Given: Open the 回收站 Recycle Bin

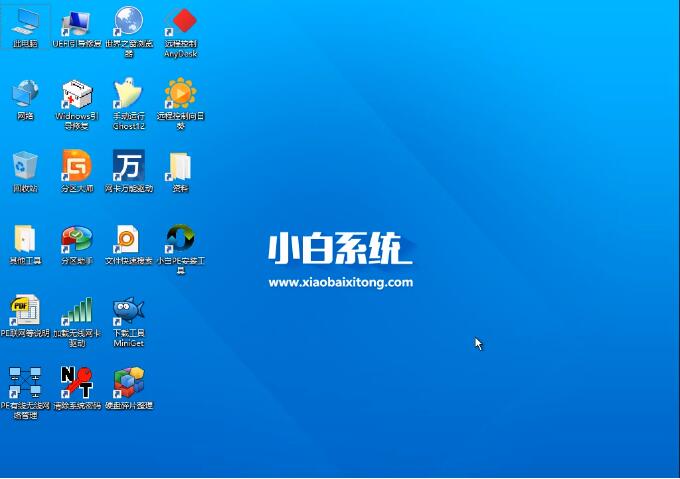Looking at the screenshot, I should pos(25,165).
